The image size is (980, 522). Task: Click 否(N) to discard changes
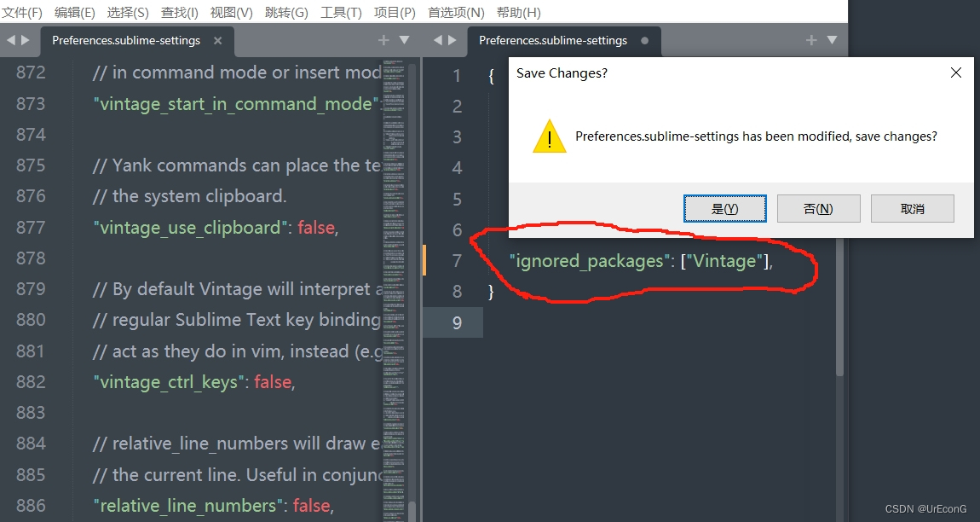coord(818,207)
